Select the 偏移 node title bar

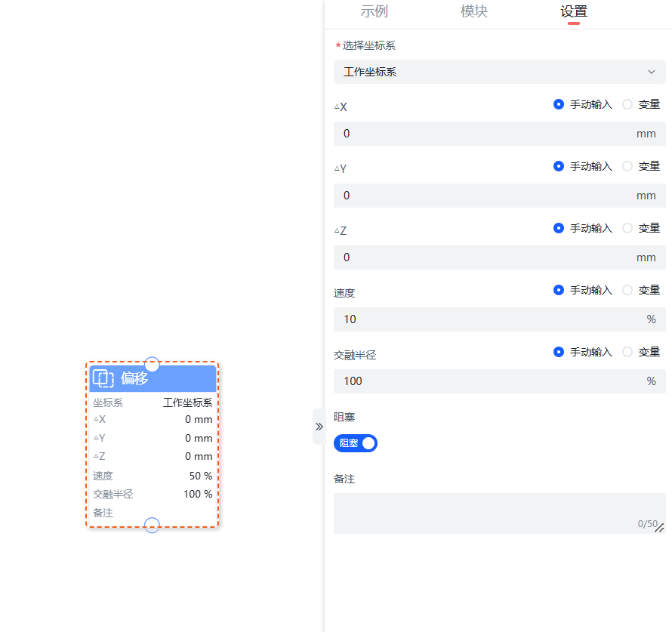pos(166,378)
